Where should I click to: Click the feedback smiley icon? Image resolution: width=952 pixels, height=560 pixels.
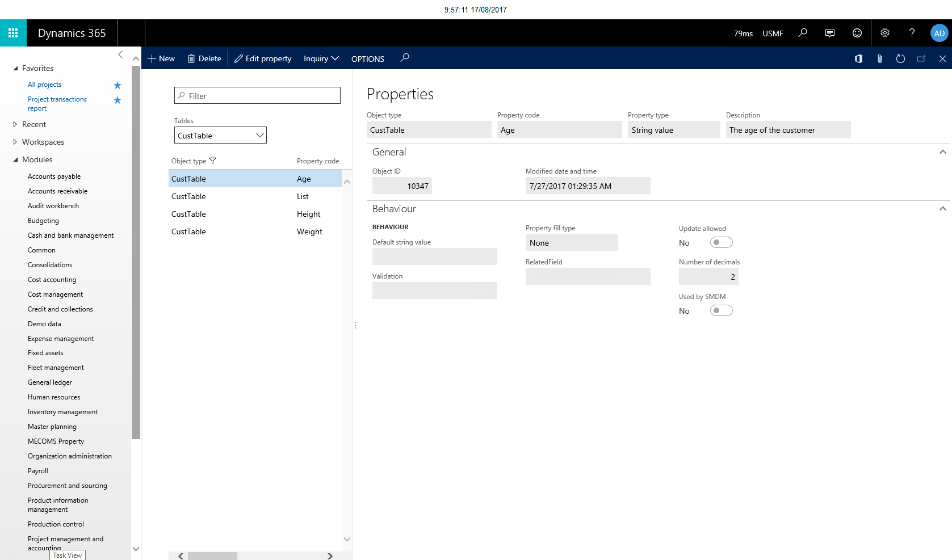[857, 33]
